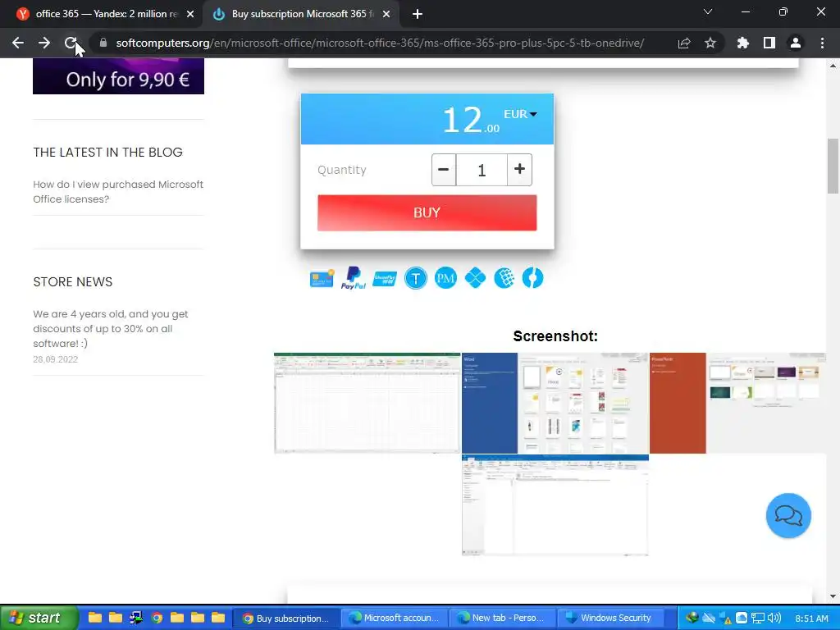Click the scrollbar down arrow
The width and height of the screenshot is (840, 630).
(833, 596)
